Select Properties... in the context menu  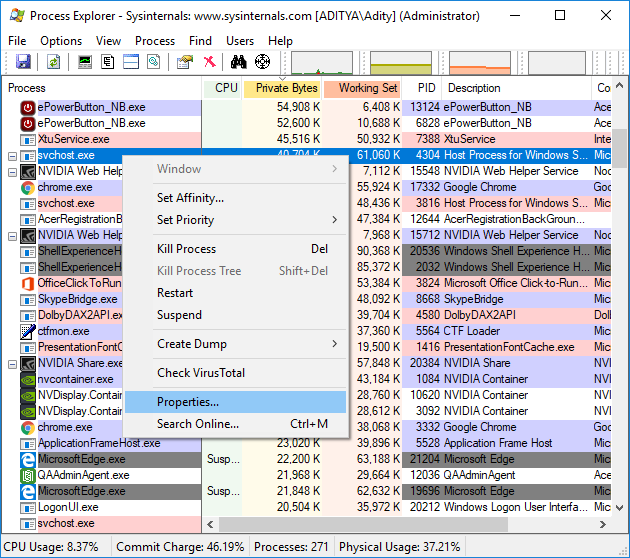[188, 402]
